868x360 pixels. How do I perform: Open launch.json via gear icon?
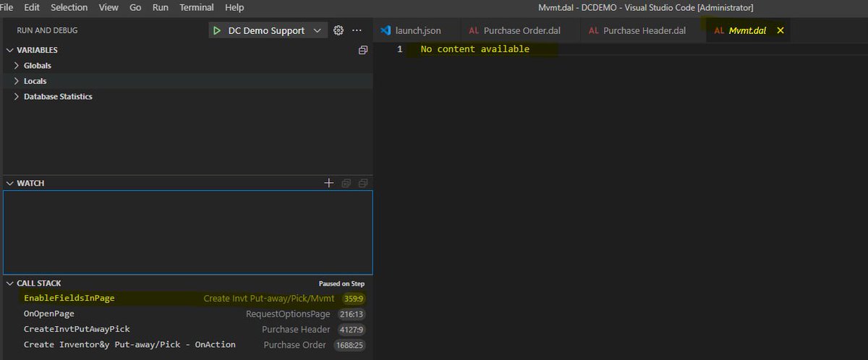[339, 30]
